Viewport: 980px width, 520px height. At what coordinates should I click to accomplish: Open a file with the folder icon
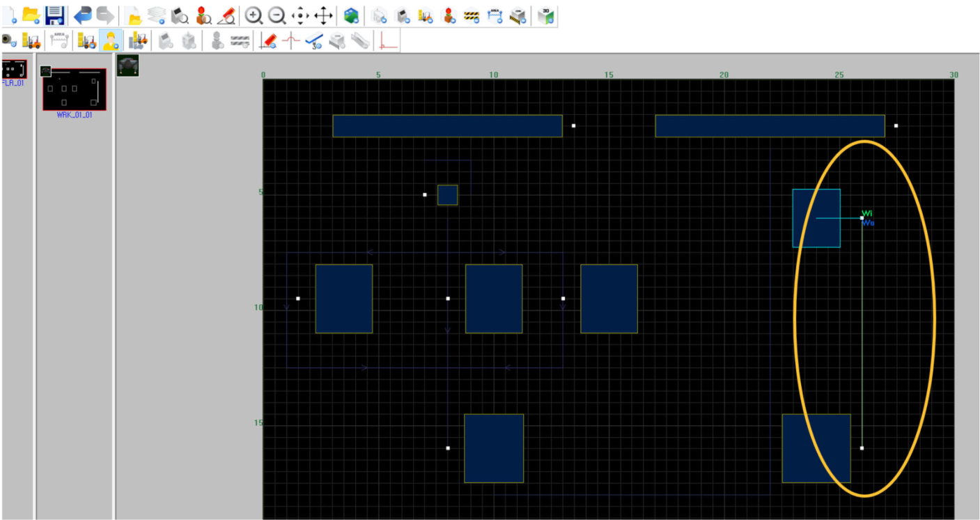(x=31, y=15)
